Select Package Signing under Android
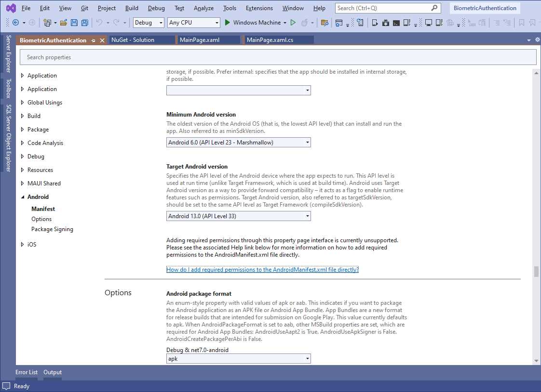541x392 pixels. [52, 229]
